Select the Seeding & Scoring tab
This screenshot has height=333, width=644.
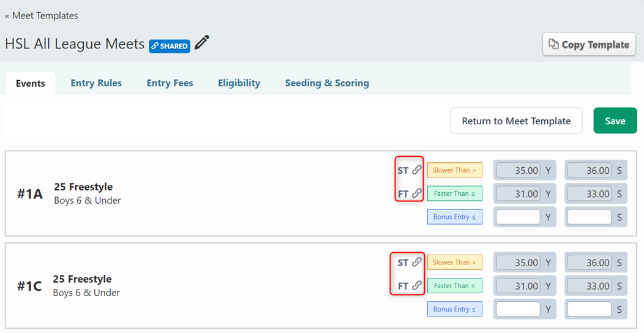pos(327,83)
